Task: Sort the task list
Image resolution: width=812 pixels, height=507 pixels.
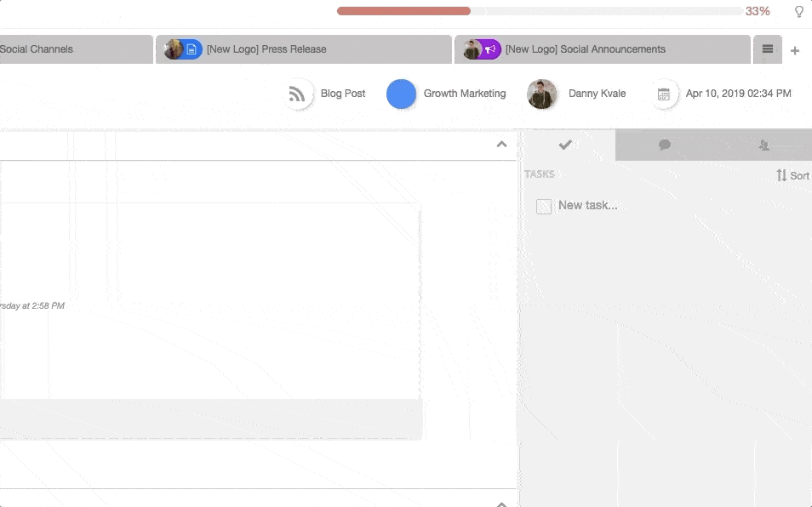Action: 792,175
